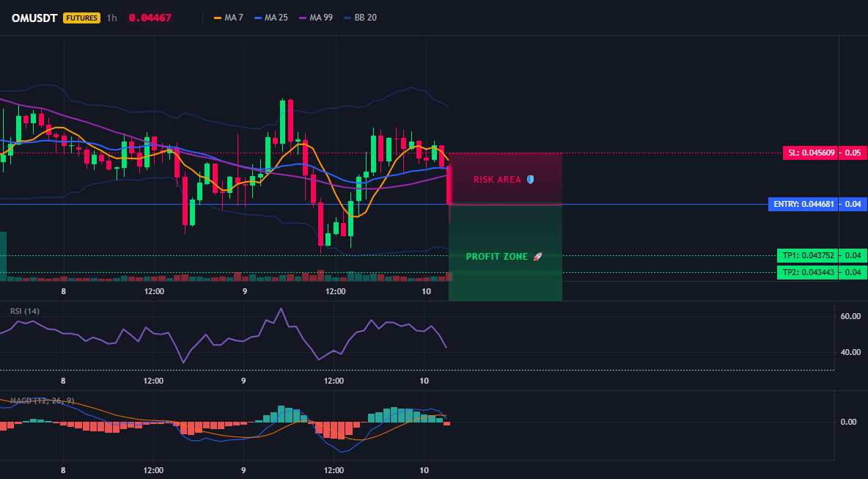The image size is (868, 479).
Task: Click date label 9 under RSI pane
Action: [243, 381]
